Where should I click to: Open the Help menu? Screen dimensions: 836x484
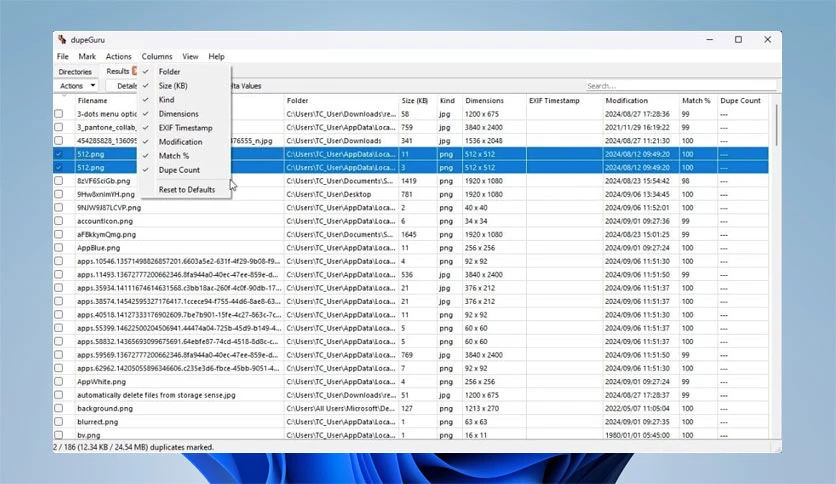pos(216,57)
